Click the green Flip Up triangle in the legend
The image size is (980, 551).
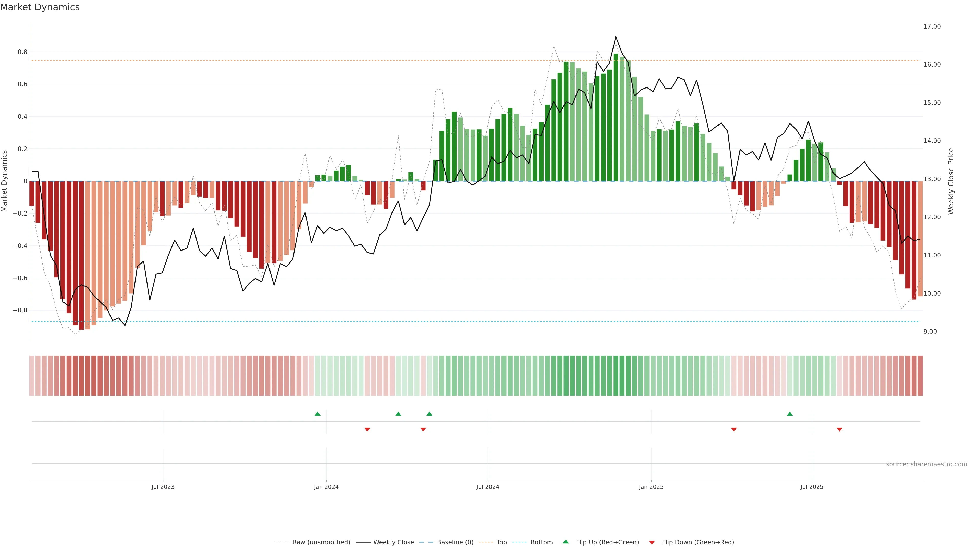566,542
